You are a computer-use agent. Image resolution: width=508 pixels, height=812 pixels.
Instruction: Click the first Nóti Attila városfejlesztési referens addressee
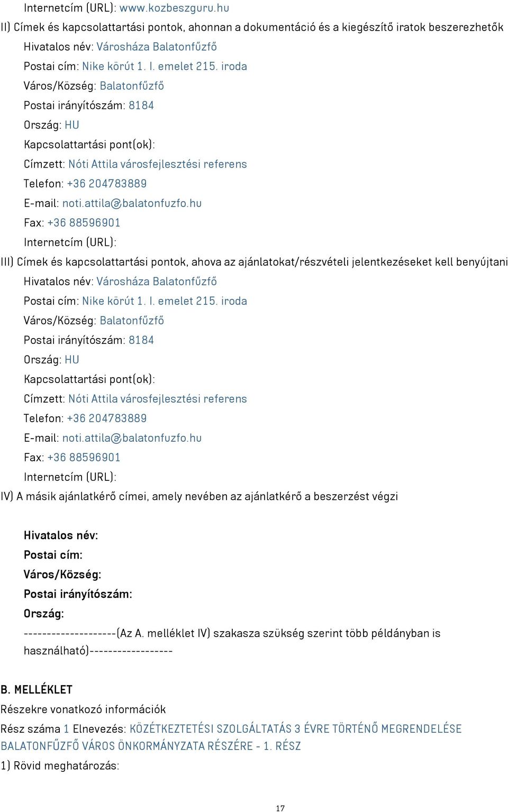pos(158,164)
